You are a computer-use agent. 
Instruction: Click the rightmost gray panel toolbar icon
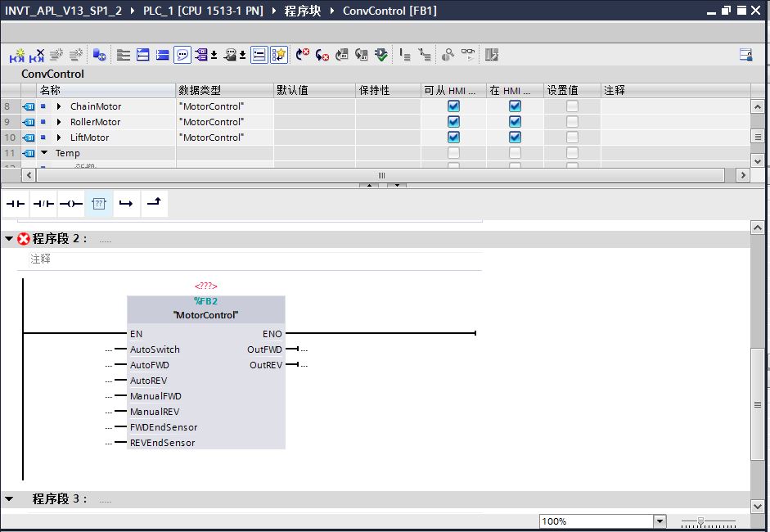point(492,55)
